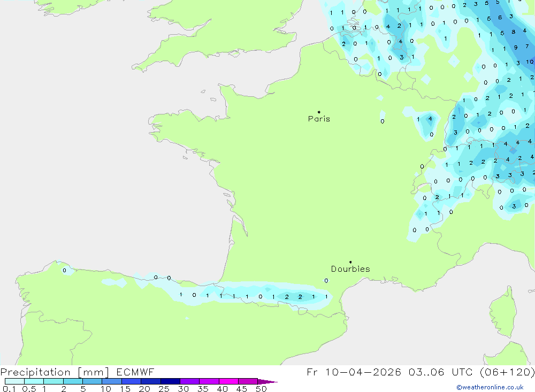Click the 'Precipitation [mm]' title text
This screenshot has width=535, height=392.
tap(55, 372)
